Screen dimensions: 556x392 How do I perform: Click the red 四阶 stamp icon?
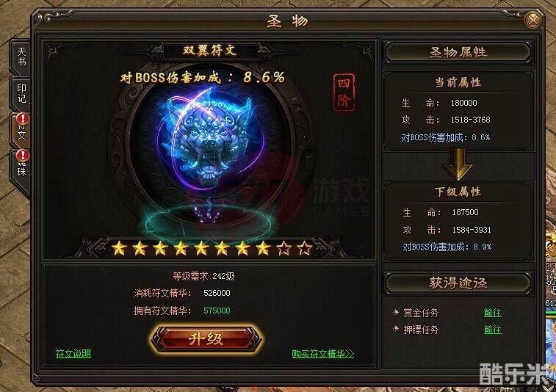(x=344, y=92)
